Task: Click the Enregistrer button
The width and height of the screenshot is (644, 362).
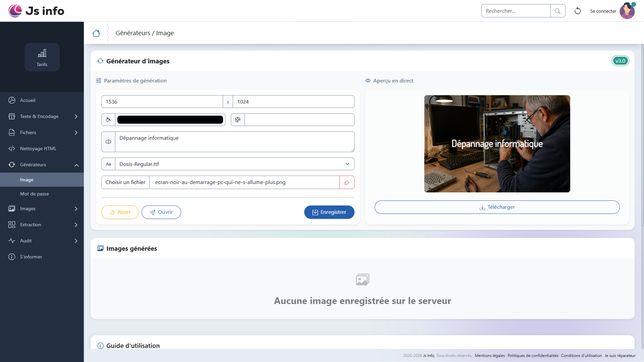Action: point(329,212)
